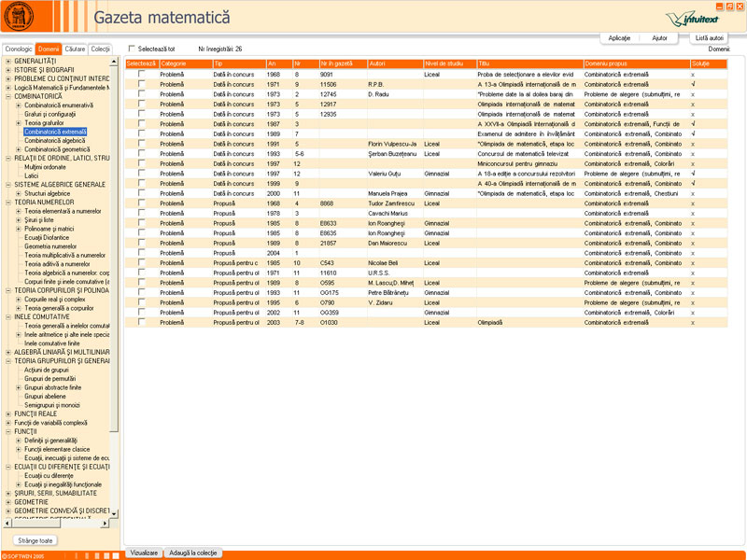This screenshot has width=747, height=560.
Task: Tick the checkbox for Tudor Zamfirescu's problem
Action: (x=142, y=203)
